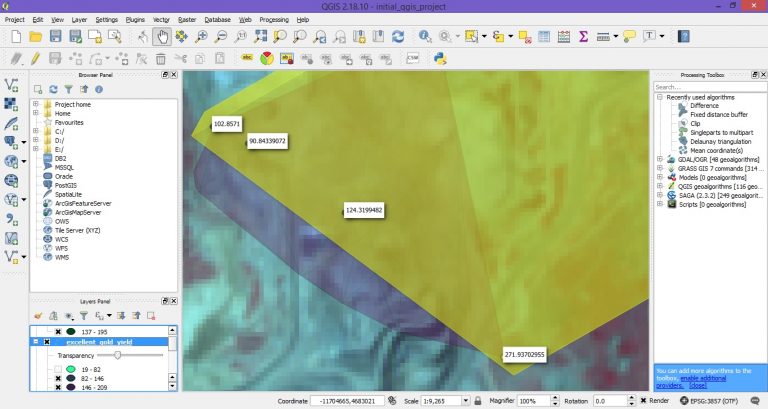Open the Raster menu
768x409 pixels.
[187, 20]
